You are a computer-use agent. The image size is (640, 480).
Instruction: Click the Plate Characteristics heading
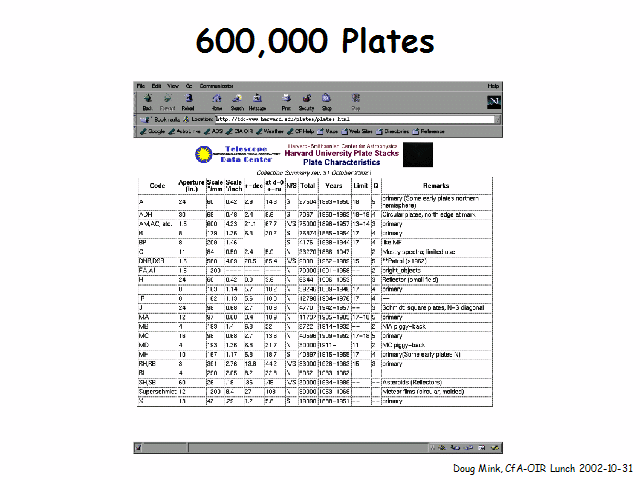pyautogui.click(x=342, y=162)
